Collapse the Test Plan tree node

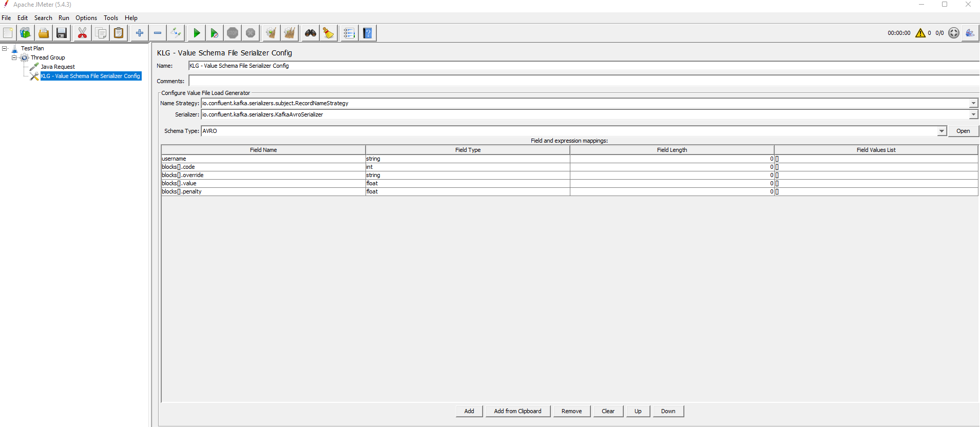[5, 48]
